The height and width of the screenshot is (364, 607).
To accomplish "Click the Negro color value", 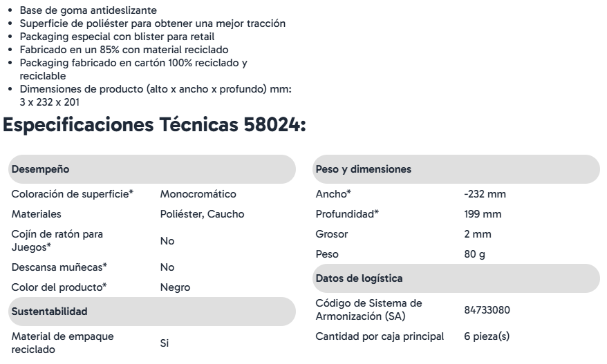I will pyautogui.click(x=175, y=287).
